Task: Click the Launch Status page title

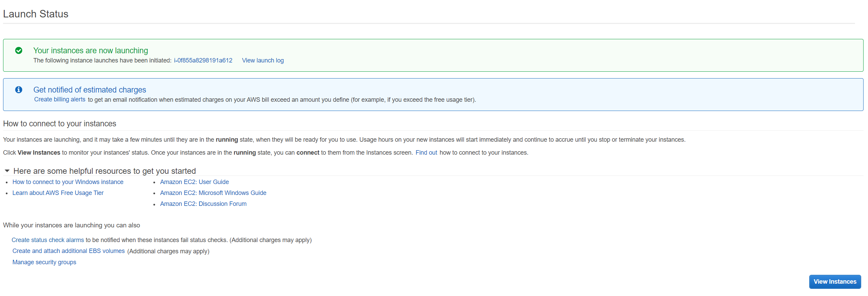Action: [36, 14]
